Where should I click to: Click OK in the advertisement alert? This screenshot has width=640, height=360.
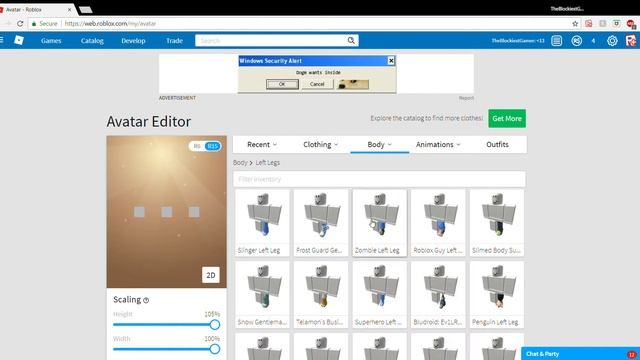click(x=282, y=84)
